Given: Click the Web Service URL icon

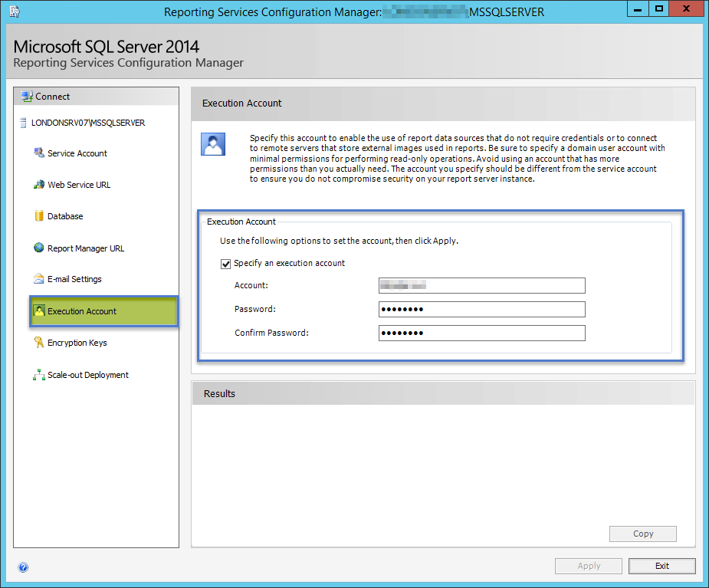Looking at the screenshot, I should (x=39, y=185).
